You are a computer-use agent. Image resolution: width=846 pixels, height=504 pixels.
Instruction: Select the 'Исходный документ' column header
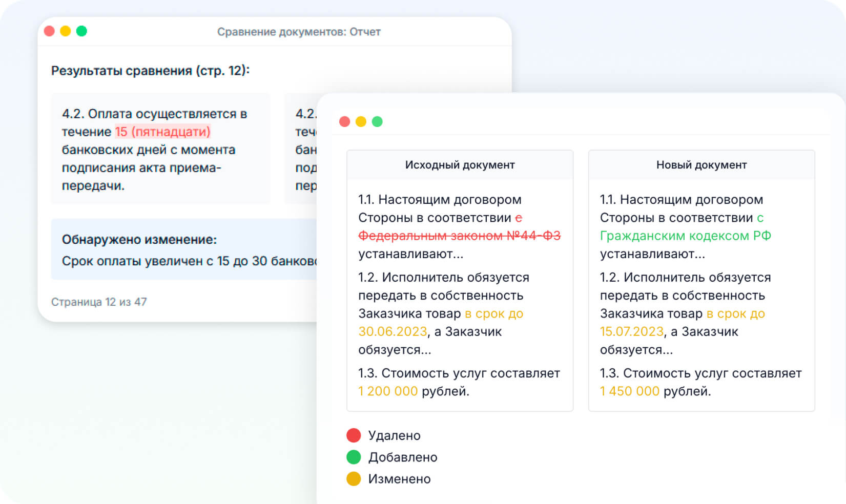(x=460, y=165)
